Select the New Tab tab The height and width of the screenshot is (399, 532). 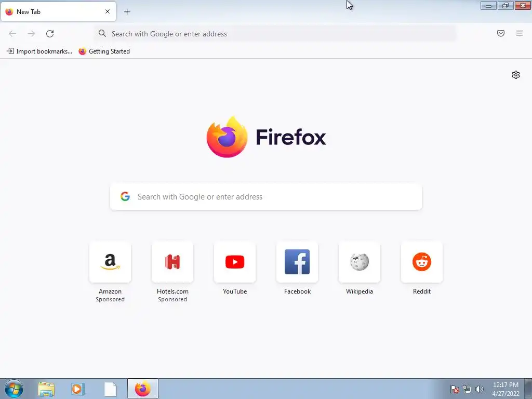pyautogui.click(x=58, y=11)
